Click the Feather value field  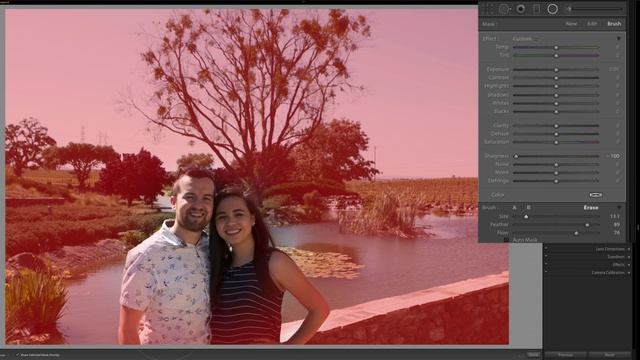click(616, 224)
